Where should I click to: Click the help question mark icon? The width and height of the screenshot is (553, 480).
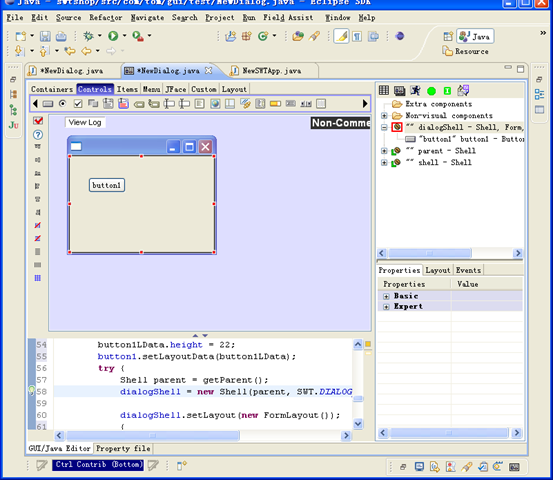click(38, 135)
